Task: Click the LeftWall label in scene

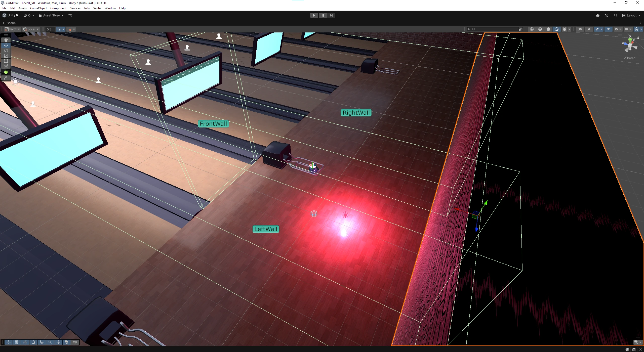Action: pos(266,229)
